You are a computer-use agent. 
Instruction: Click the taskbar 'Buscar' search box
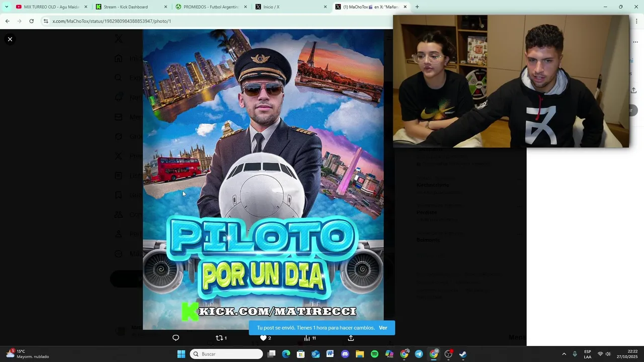[226, 354]
